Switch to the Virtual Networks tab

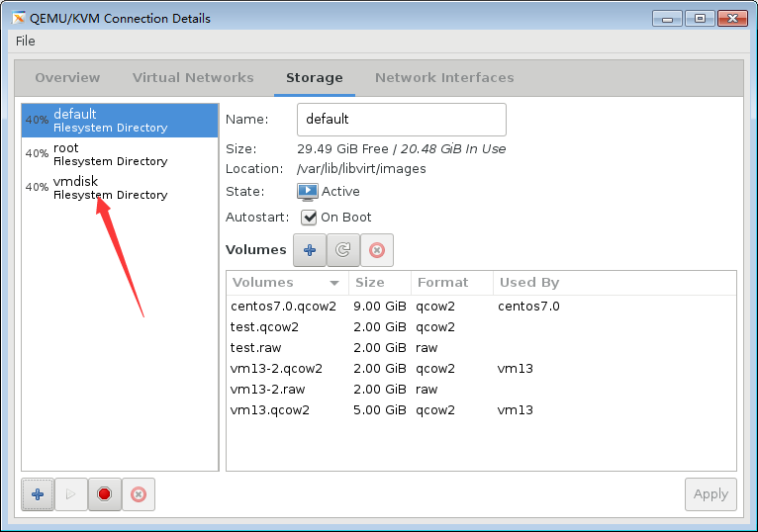pyautogui.click(x=193, y=78)
